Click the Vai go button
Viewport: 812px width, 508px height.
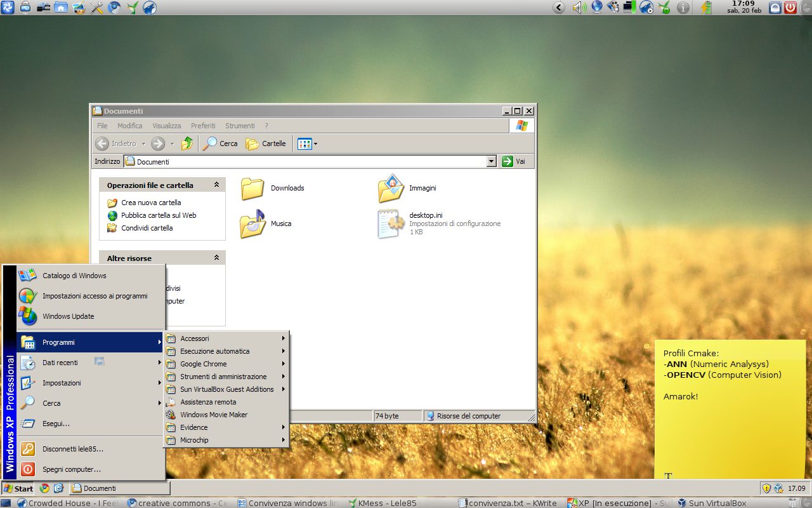click(514, 161)
